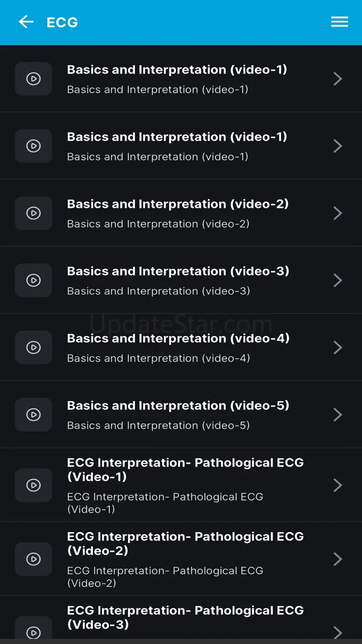
Task: Tap chevron on Basics and Interpretation video-5
Action: tap(337, 415)
